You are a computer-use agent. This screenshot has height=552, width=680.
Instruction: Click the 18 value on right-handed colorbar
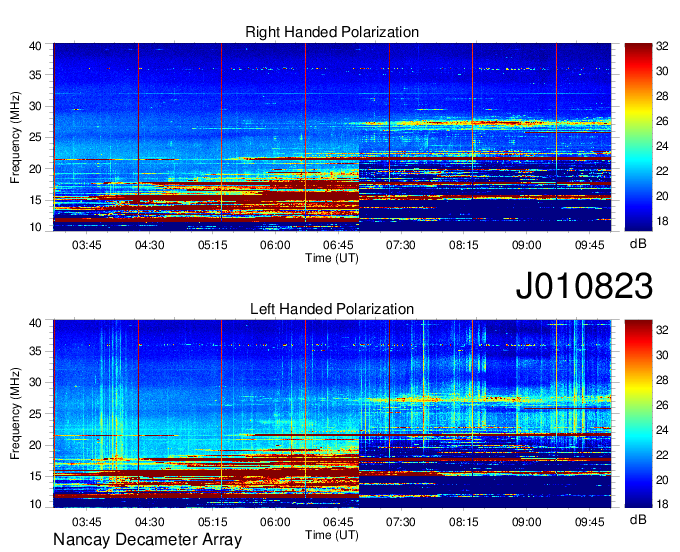tap(662, 221)
